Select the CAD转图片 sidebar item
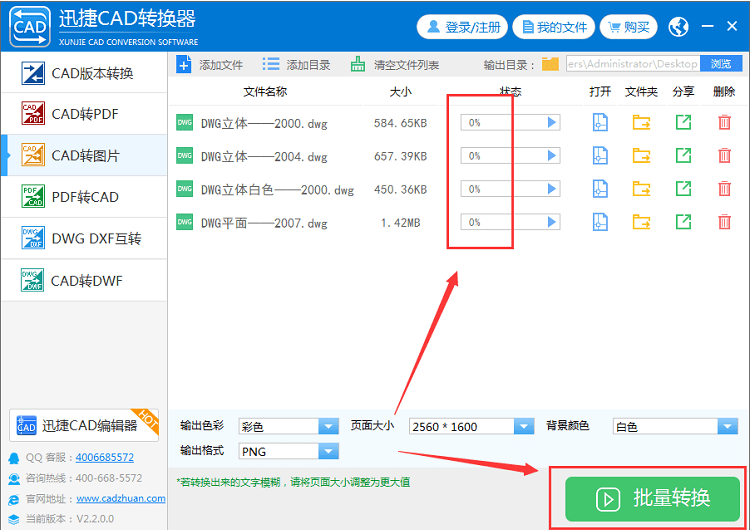The height and width of the screenshot is (530, 751). coord(84,156)
